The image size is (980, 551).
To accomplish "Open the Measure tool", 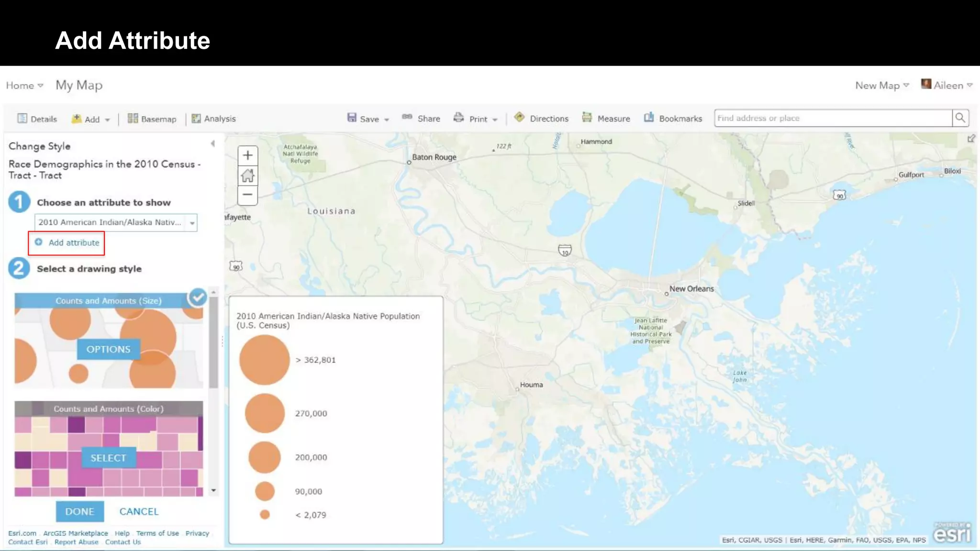I will (x=606, y=119).
